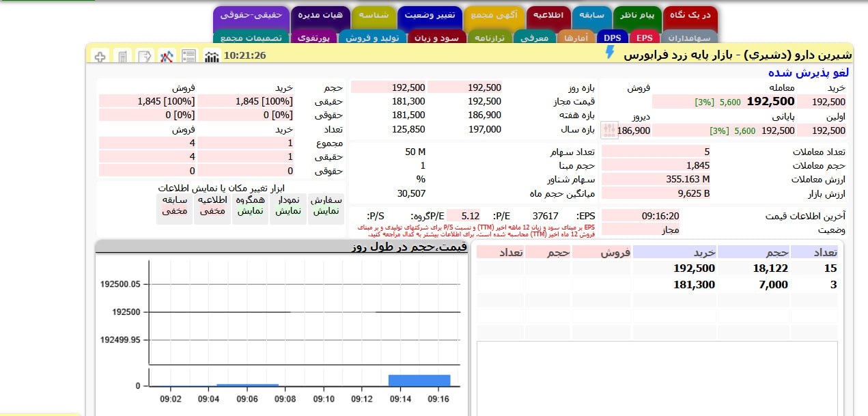Toggle the سابقه مخفی display button
Screen dimensions: 868x416
pyautogui.click(x=175, y=206)
